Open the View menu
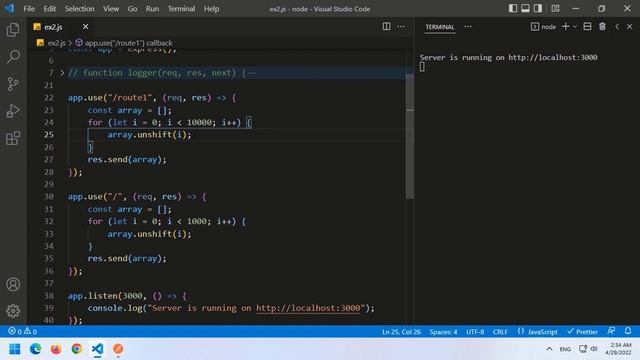Screen dimensions: 640x360 point(111,9)
